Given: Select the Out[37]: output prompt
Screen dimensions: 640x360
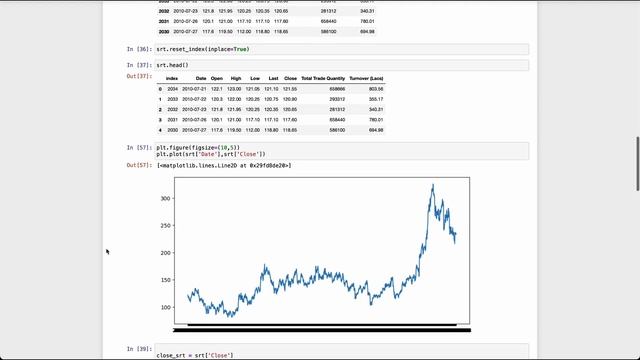Looking at the screenshot, I should pos(139,76).
